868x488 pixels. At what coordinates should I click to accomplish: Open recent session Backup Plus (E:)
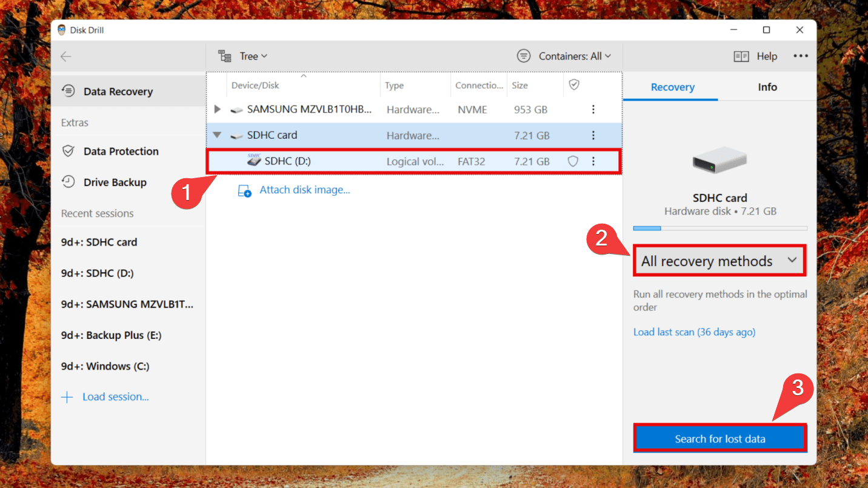(x=112, y=335)
